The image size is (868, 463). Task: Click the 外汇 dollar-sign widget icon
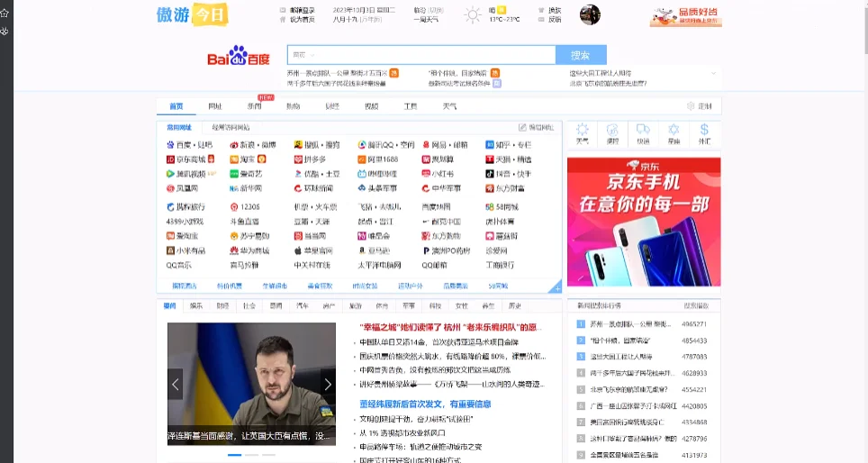[704, 133]
